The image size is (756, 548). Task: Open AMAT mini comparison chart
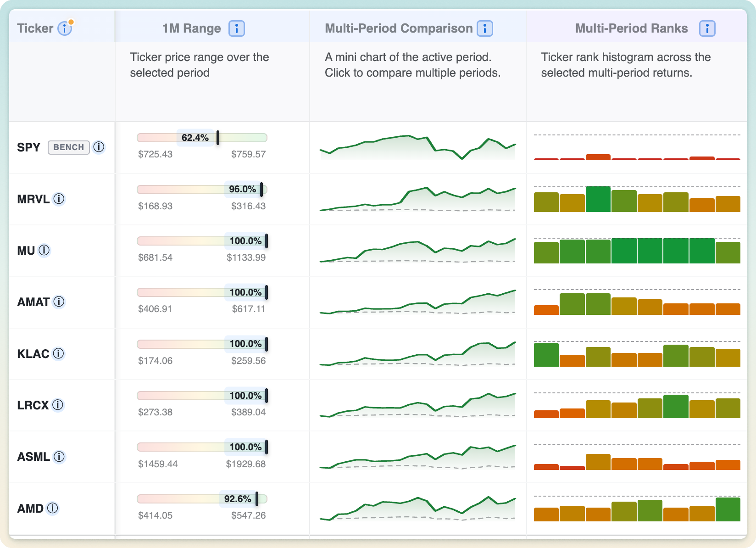(x=418, y=302)
